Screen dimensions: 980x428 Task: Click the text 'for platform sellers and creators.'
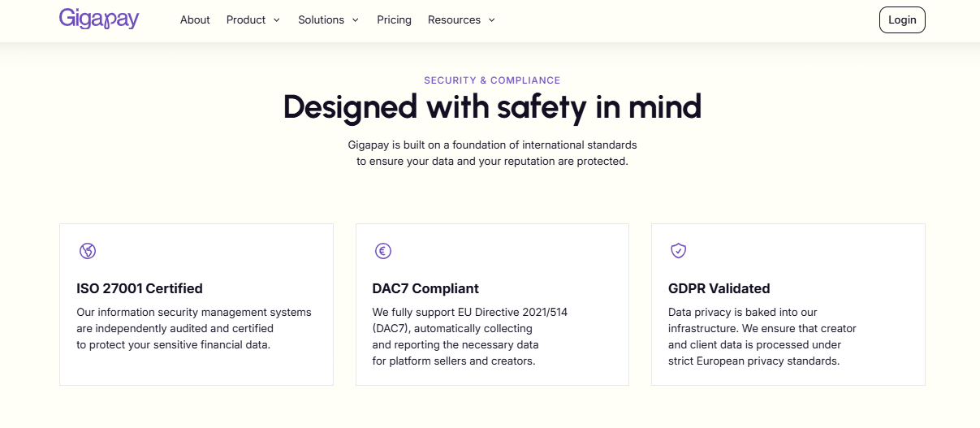click(x=454, y=361)
